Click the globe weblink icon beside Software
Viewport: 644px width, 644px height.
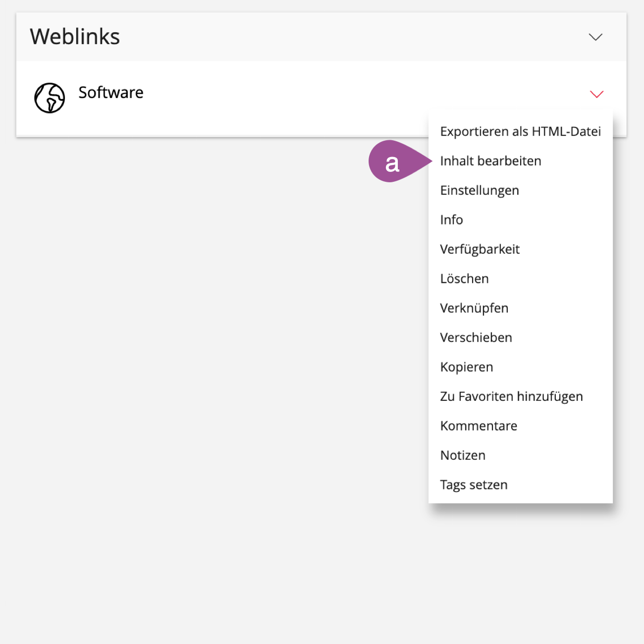[50, 98]
